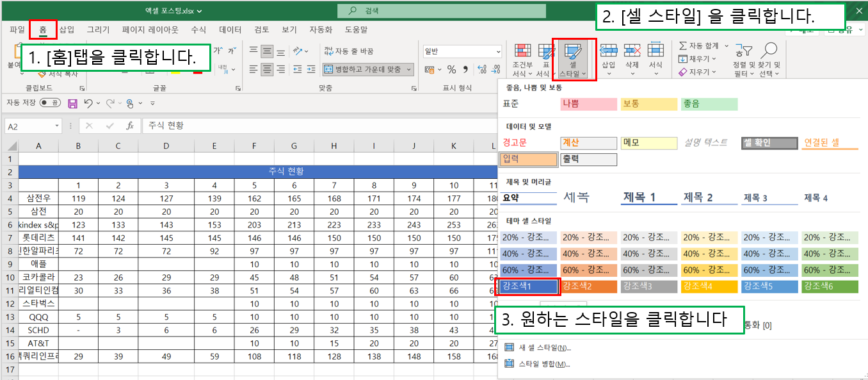Click the decrease indent icon
The image size is (868, 380).
coord(298,69)
